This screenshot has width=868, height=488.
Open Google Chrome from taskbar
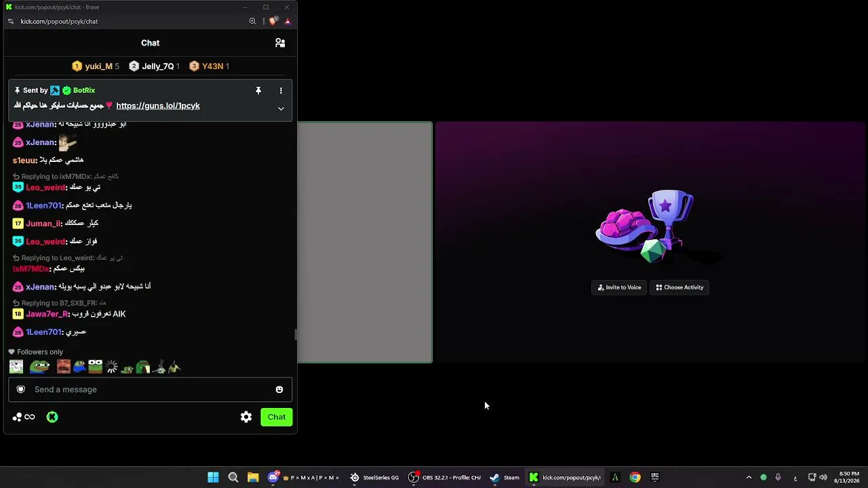tap(635, 477)
